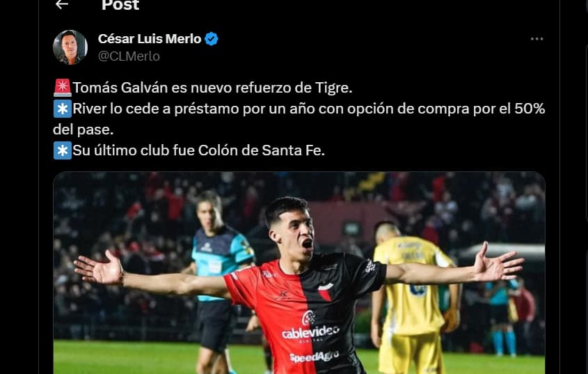Viewport: 588px width, 374px height.
Task: Open the three-dot more options menu
Action: pos(537,39)
